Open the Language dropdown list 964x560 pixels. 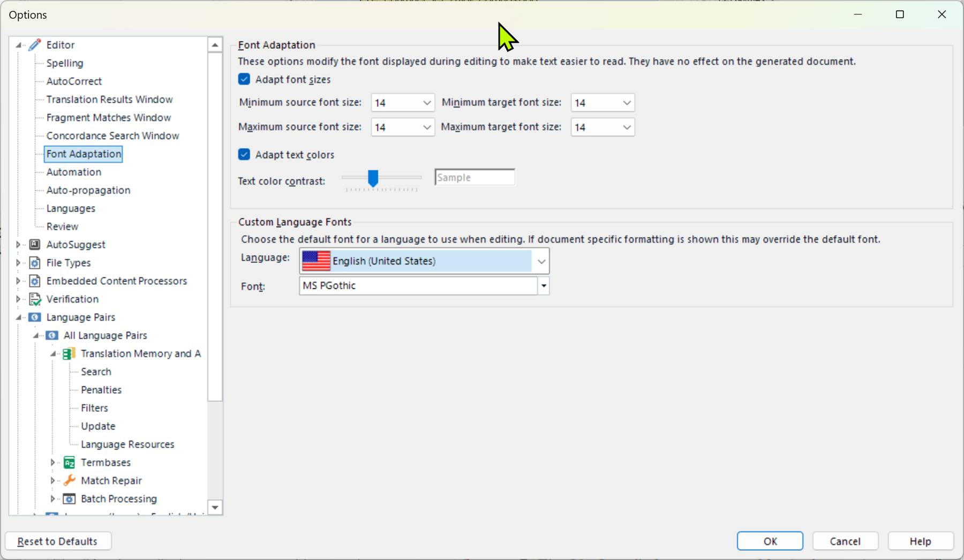click(541, 261)
